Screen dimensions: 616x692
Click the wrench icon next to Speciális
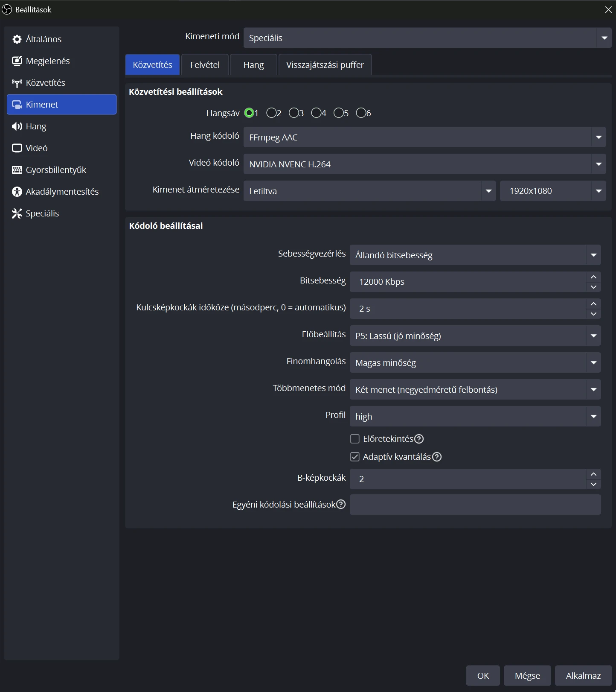pyautogui.click(x=17, y=213)
